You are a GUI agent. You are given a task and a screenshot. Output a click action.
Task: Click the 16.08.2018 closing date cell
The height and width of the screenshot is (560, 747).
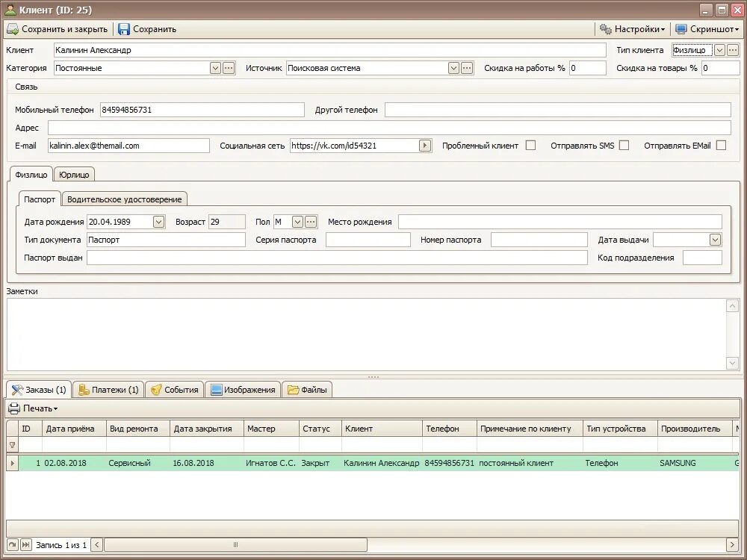pyautogui.click(x=207, y=463)
